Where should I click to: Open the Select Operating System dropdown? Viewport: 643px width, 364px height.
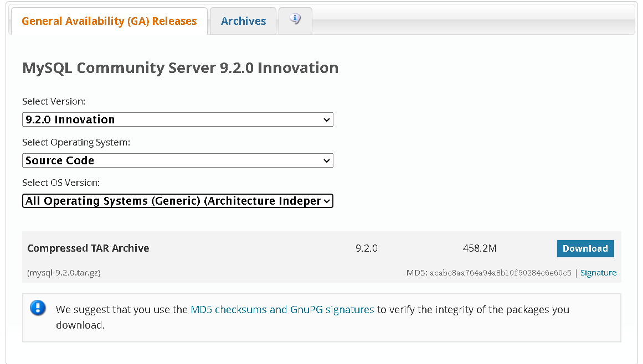[x=178, y=160]
